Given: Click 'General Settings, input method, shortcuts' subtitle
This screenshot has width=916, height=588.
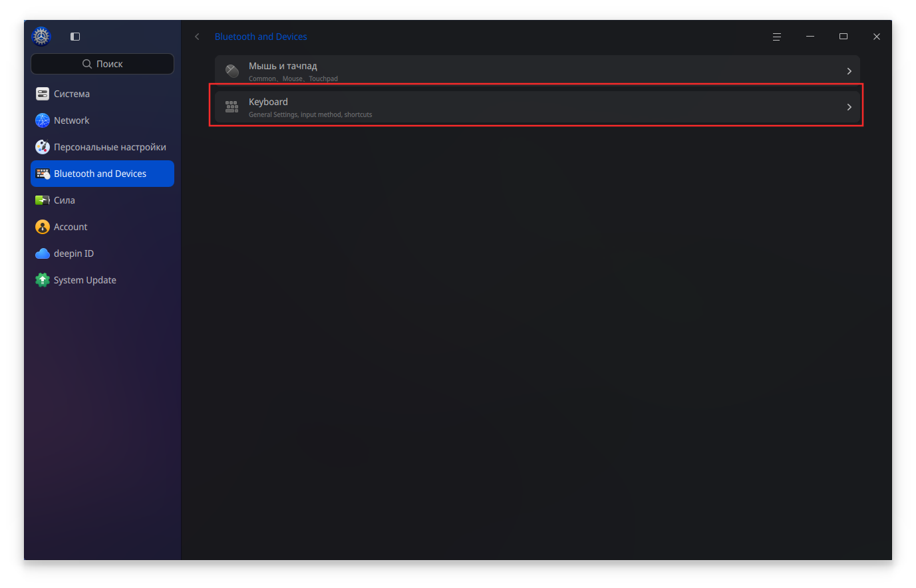Looking at the screenshot, I should [311, 114].
